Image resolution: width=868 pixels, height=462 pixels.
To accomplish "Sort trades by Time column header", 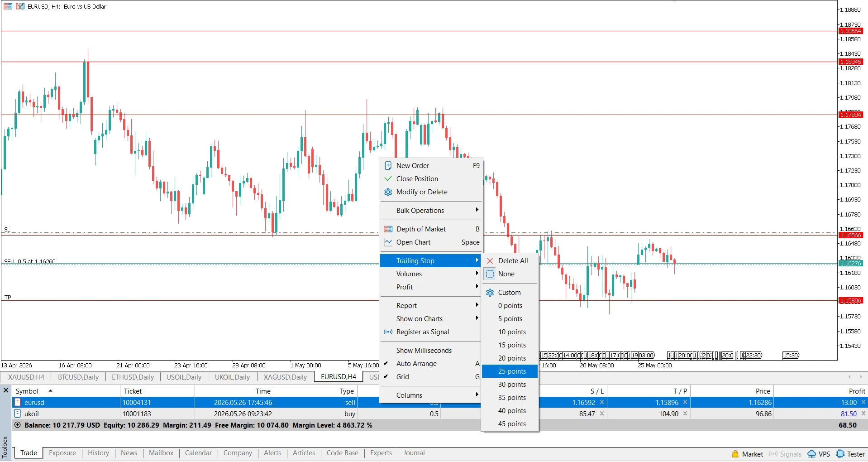I will (x=234, y=391).
